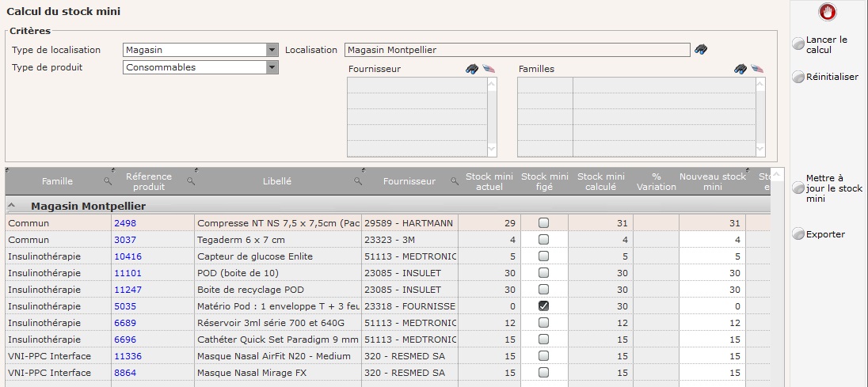The width and height of the screenshot is (868, 387).
Task: Click the round bullet beside Réinitialiser
Action: pos(798,78)
